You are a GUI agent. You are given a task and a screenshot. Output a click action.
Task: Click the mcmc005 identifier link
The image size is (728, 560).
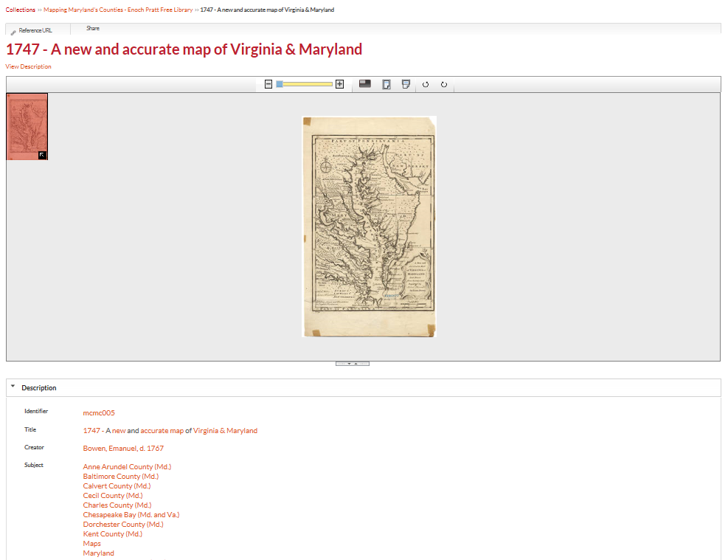[x=99, y=412]
